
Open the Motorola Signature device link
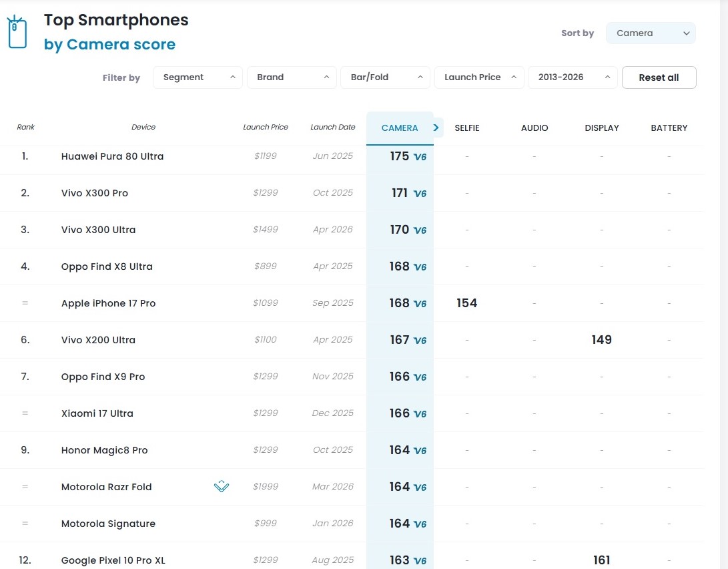[x=108, y=523]
